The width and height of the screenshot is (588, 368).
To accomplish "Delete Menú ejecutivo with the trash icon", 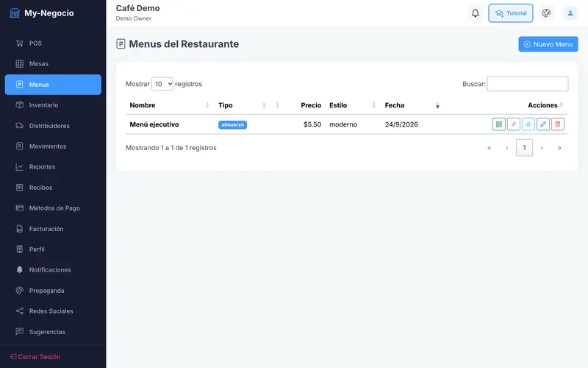I will (x=558, y=124).
